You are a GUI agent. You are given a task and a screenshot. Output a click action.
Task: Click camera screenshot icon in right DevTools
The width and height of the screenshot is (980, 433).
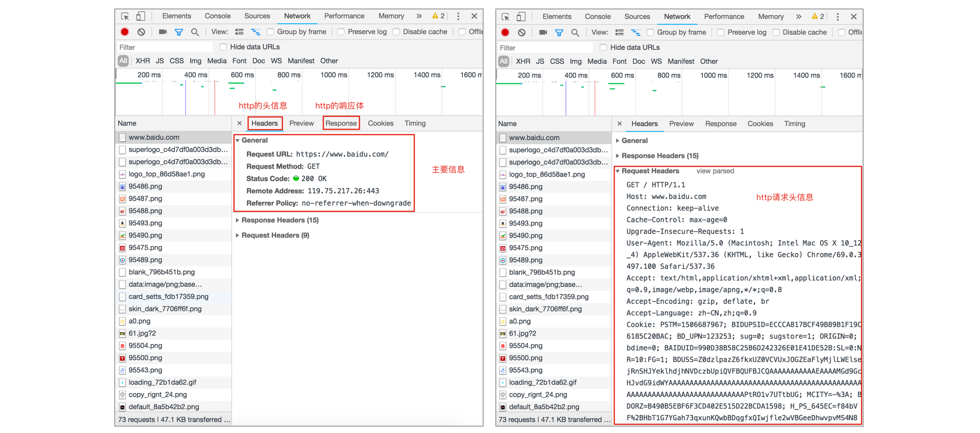(x=543, y=33)
